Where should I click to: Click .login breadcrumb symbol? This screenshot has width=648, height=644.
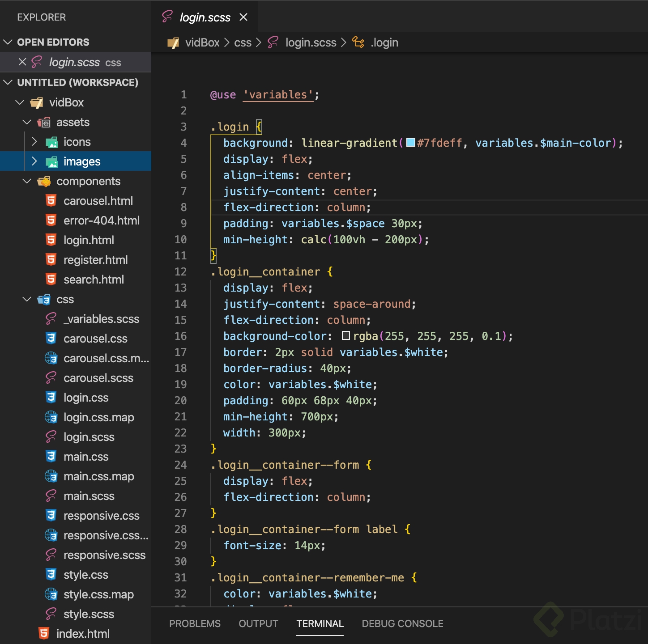(384, 42)
